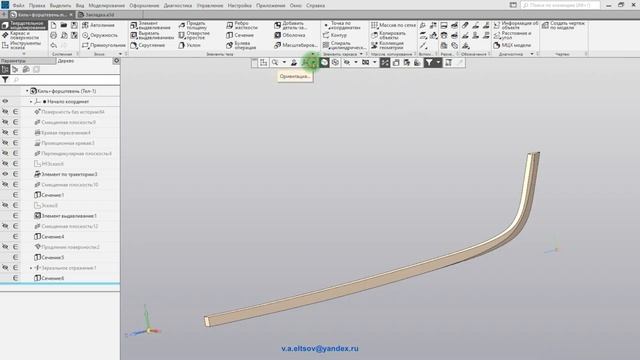Open the filter dropdown in view toolbar
This screenshot has height=360, width=640.
pyautogui.click(x=438, y=62)
